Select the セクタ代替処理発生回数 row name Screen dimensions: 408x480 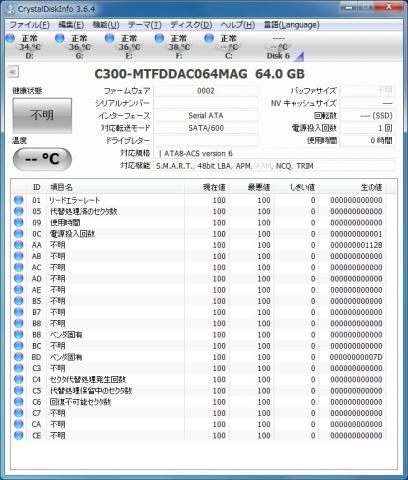[88, 379]
